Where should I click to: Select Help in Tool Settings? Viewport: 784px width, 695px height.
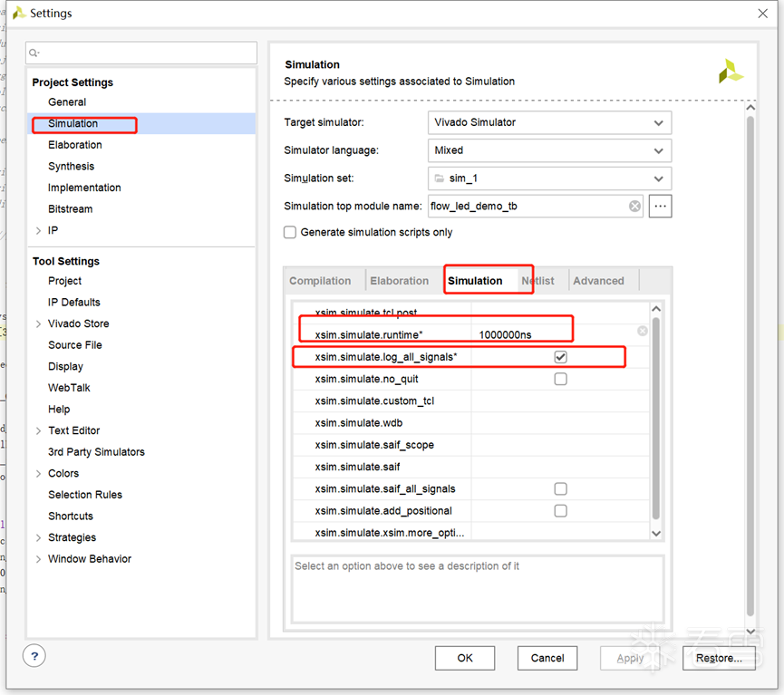(59, 410)
